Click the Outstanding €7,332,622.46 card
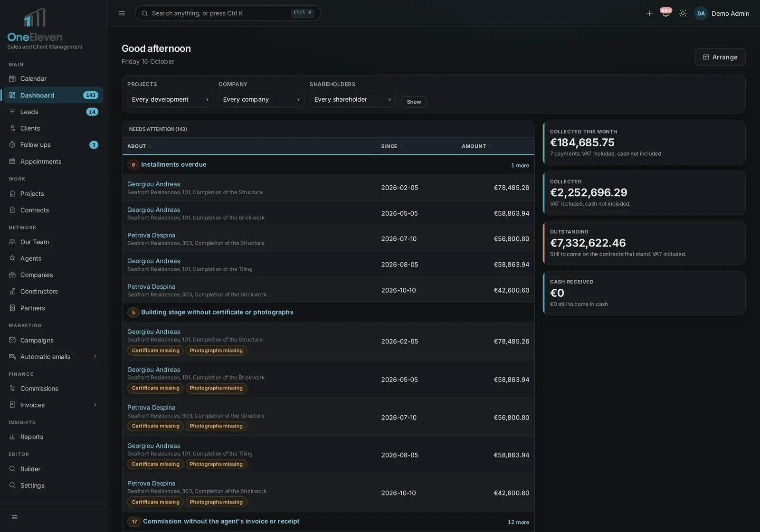This screenshot has width=760, height=532. [644, 243]
